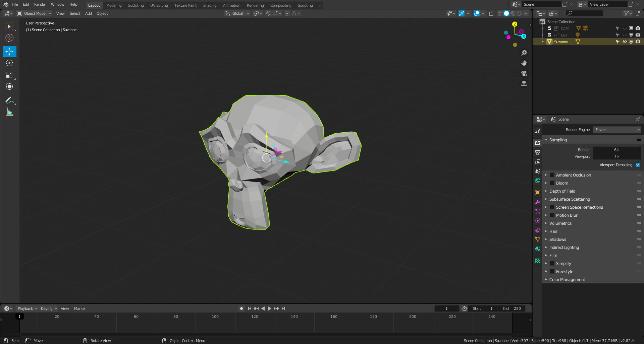Viewport: 644px width, 344px height.
Task: Click the Render samples value field
Action: coord(616,150)
